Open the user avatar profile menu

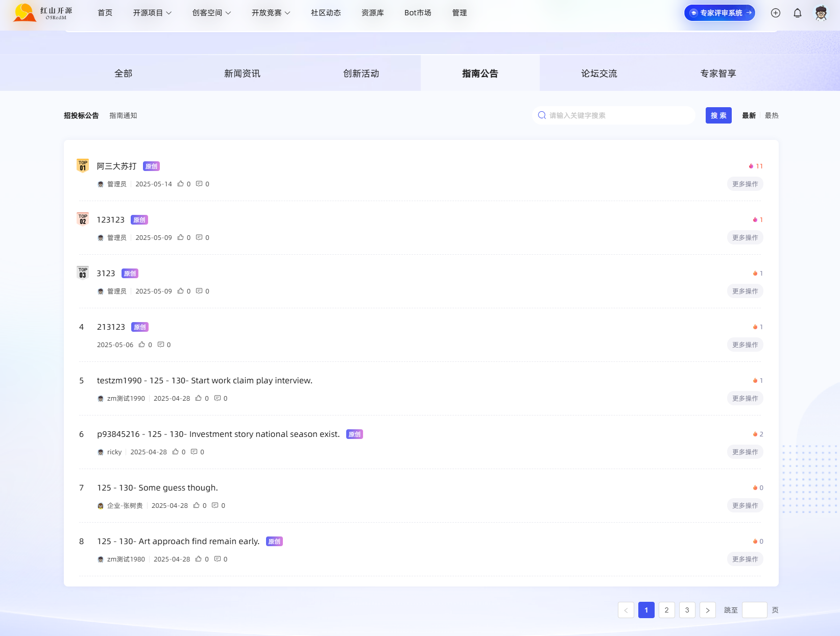(821, 13)
